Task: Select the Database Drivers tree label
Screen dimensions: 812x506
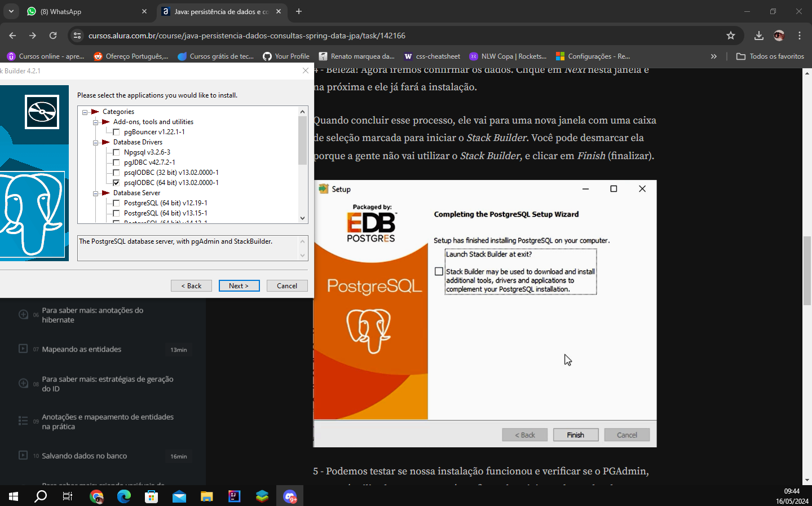Action: coord(138,142)
